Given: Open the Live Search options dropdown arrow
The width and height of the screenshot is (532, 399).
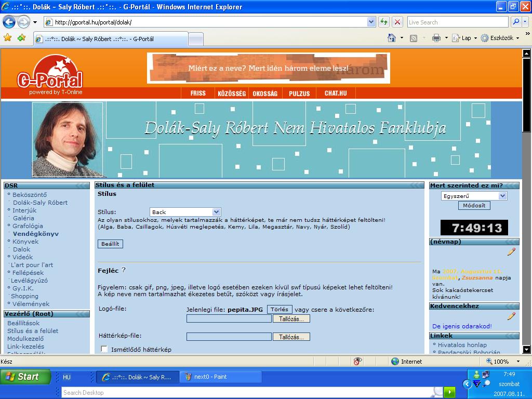Looking at the screenshot, I should pos(525,22).
